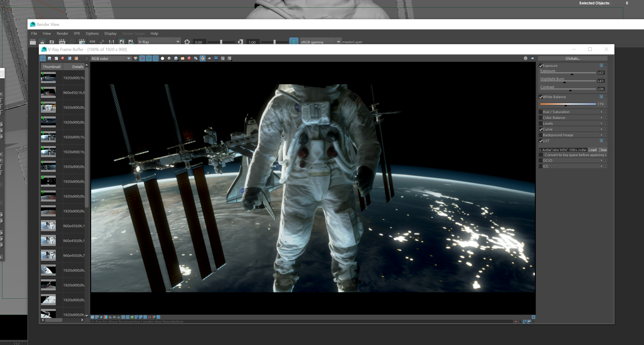Switch to RGB channels color wheel icon
Screen dimensions: 644x345
coord(136,58)
